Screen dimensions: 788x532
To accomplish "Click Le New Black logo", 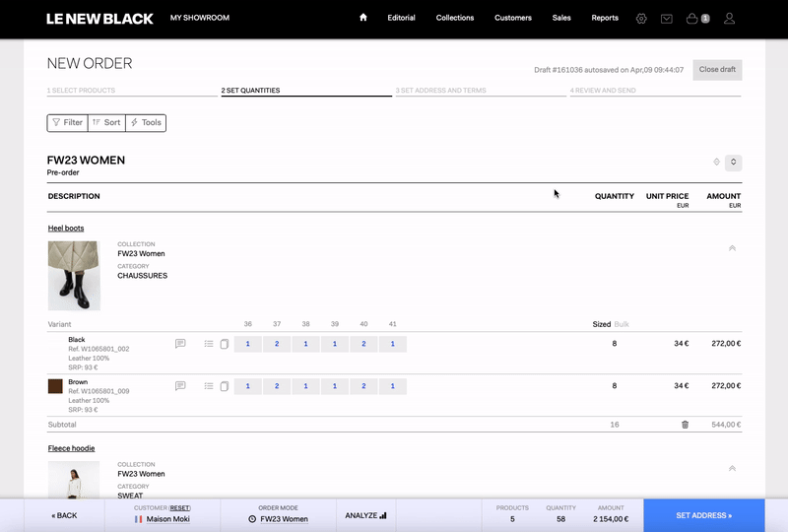I will click(x=99, y=19).
